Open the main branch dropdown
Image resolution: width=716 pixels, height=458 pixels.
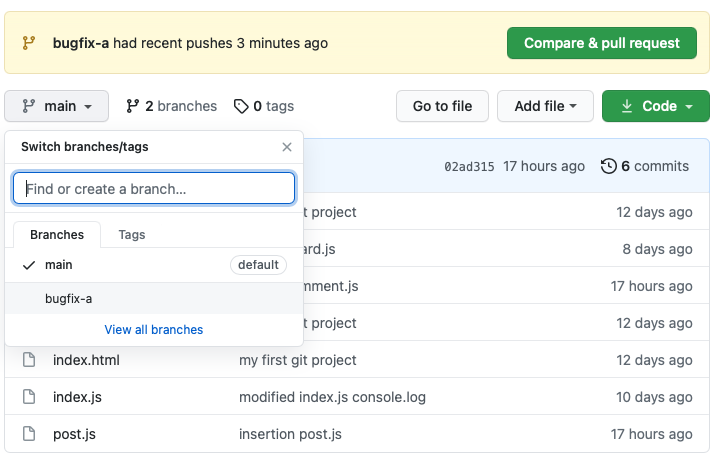[56, 106]
